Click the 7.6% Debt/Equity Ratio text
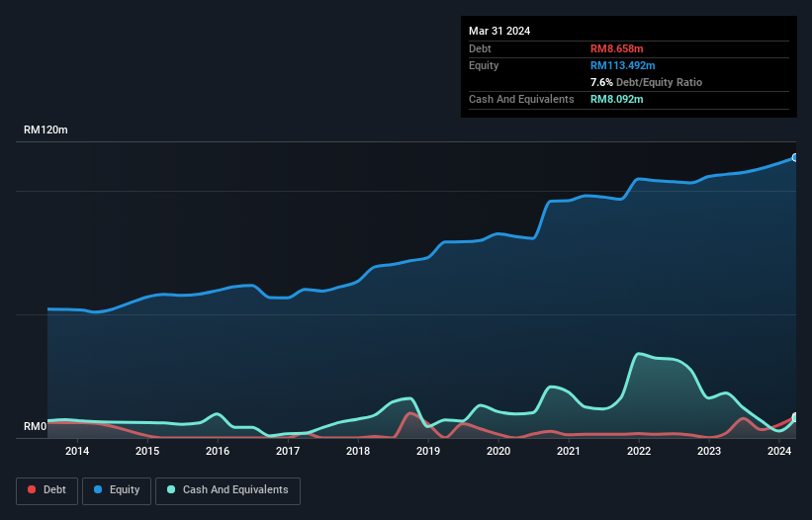Screen dimensions: 812x520 [646, 82]
